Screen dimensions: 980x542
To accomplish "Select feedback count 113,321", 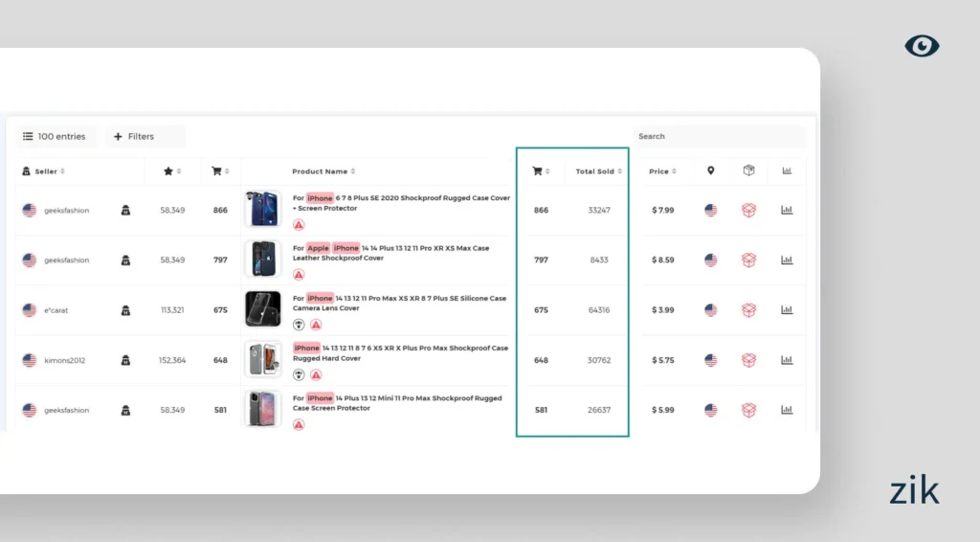I will [x=172, y=310].
